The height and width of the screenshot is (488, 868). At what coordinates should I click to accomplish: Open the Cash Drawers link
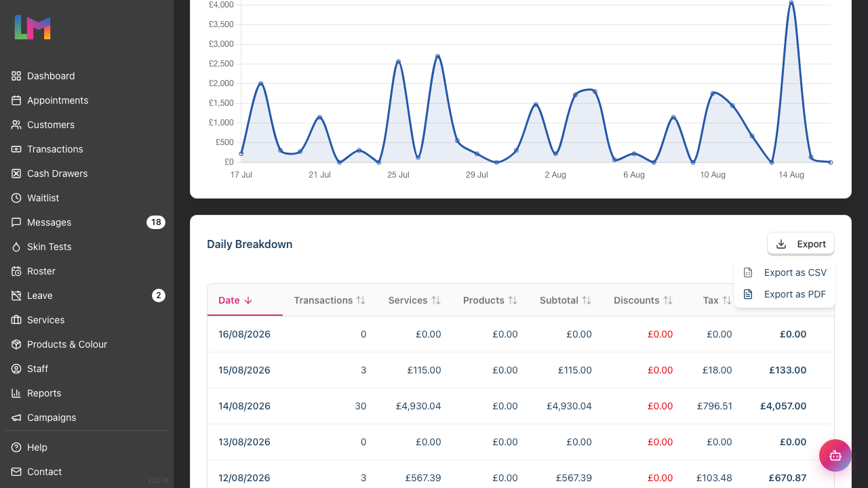(x=87, y=174)
